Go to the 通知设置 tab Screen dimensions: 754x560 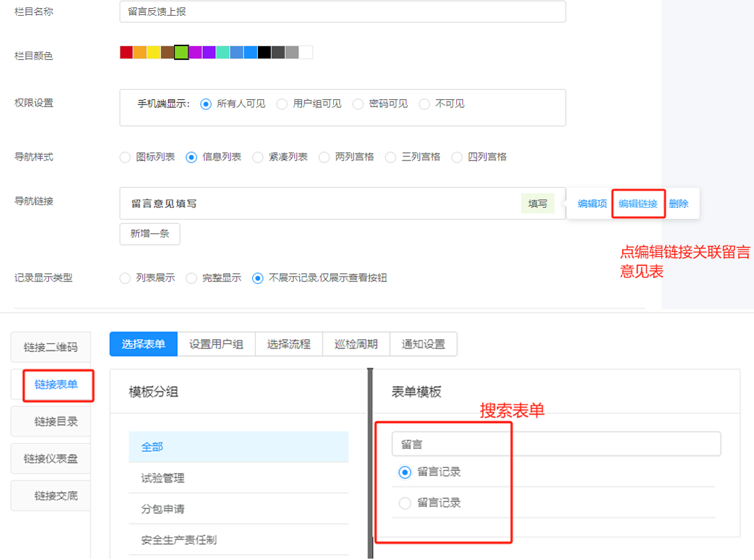pos(423,344)
